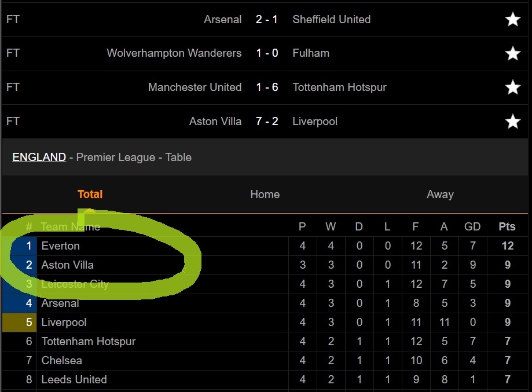Toggle favorite star for Arsenal vs Sheffield United
Screen dimensions: 532x392
[x=512, y=20]
